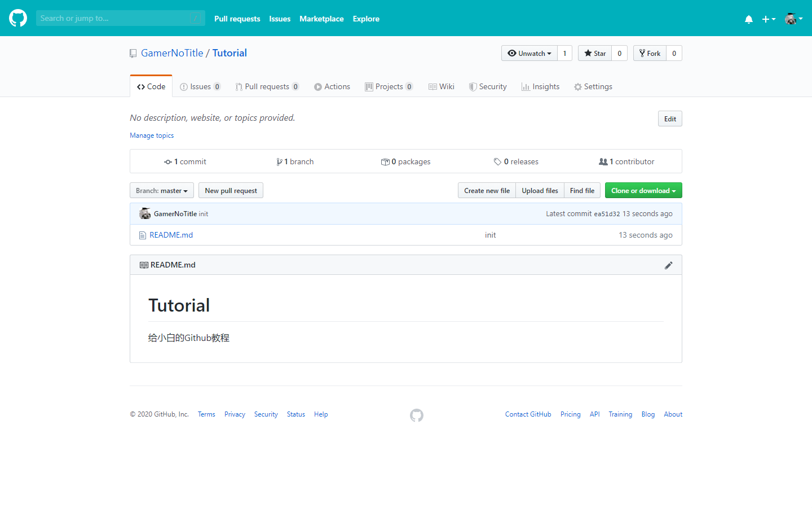Screen dimensions: 812x508
Task: Expand the plus create-new menu
Action: point(769,19)
